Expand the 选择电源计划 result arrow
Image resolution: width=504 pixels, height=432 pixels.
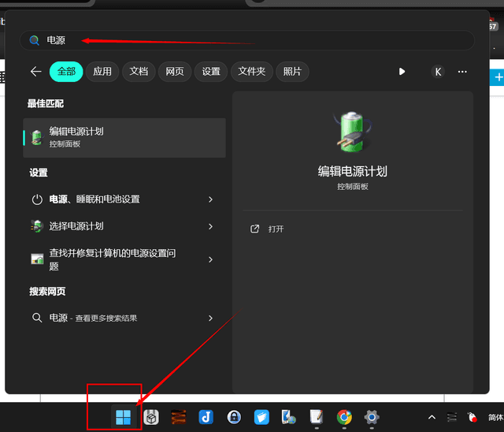click(x=210, y=226)
